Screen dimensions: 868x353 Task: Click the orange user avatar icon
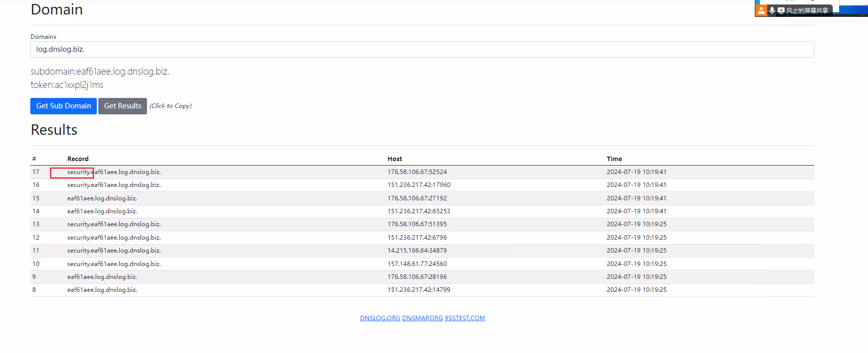click(761, 10)
